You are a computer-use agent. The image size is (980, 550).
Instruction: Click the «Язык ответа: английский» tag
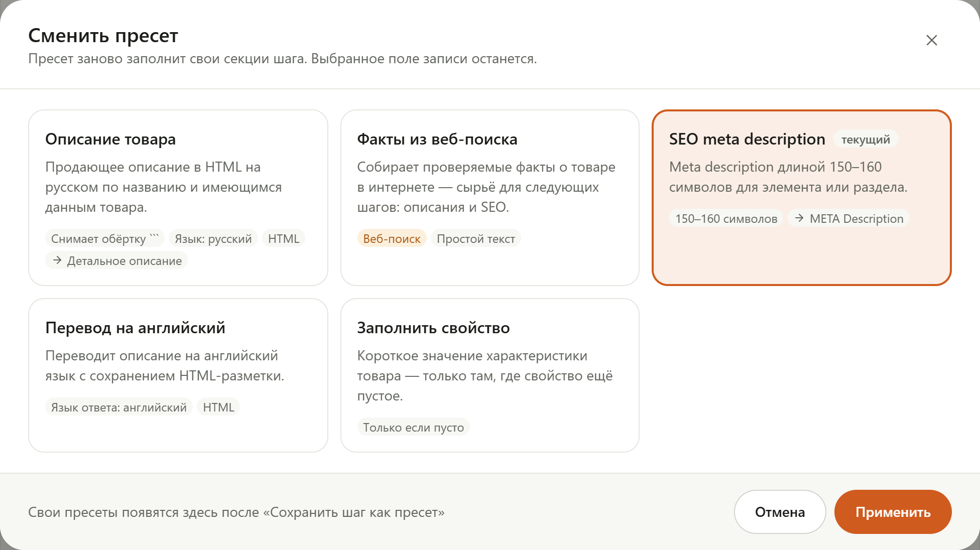(119, 407)
